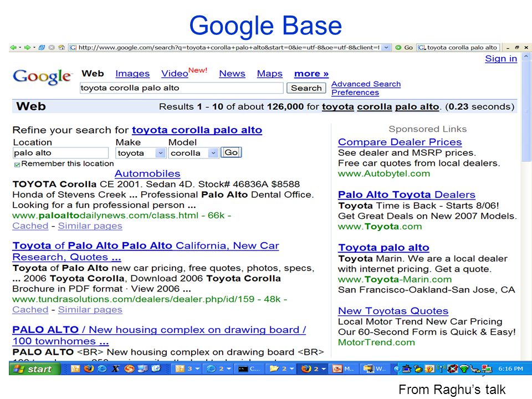Open the Model dropdown showing corolla
This screenshot has height=399, width=532.
pos(193,153)
